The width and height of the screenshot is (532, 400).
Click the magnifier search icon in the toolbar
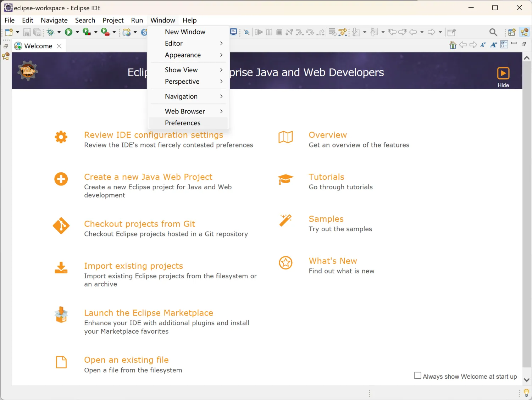coord(493,32)
